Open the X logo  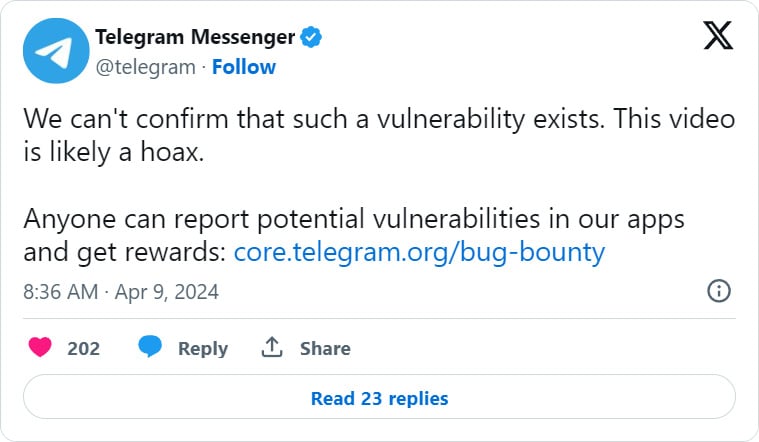(x=717, y=37)
